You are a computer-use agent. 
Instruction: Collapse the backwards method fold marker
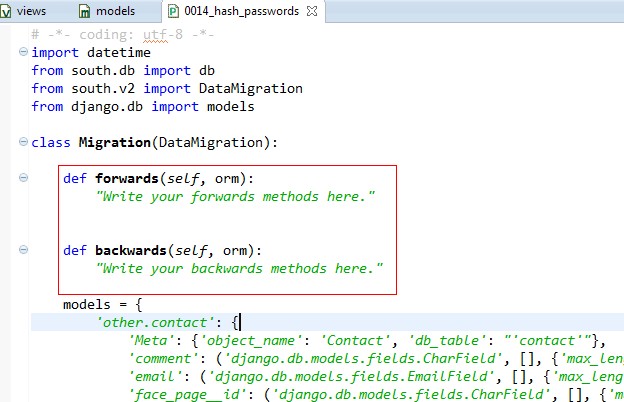click(23, 250)
